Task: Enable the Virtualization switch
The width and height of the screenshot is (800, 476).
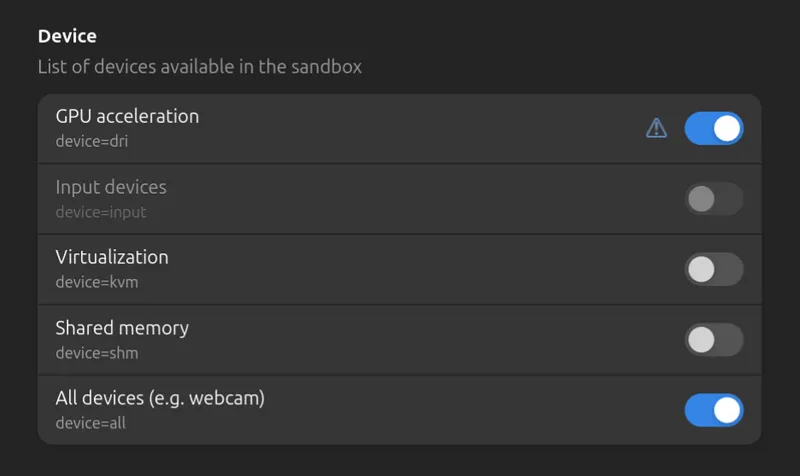Action: pyautogui.click(x=714, y=269)
